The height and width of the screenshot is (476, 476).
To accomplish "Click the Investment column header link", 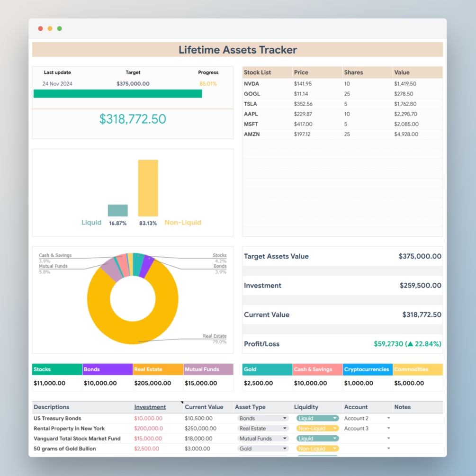I will tap(150, 407).
